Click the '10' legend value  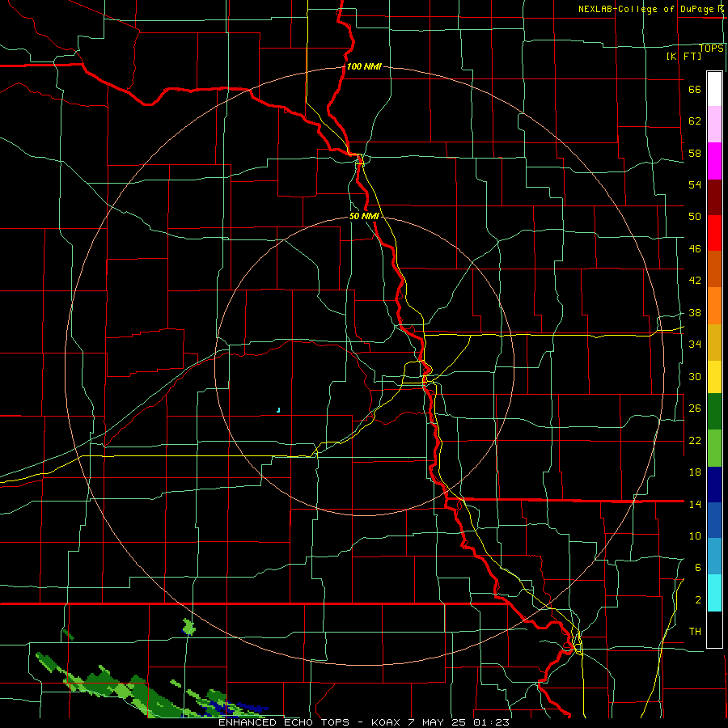pyautogui.click(x=695, y=535)
